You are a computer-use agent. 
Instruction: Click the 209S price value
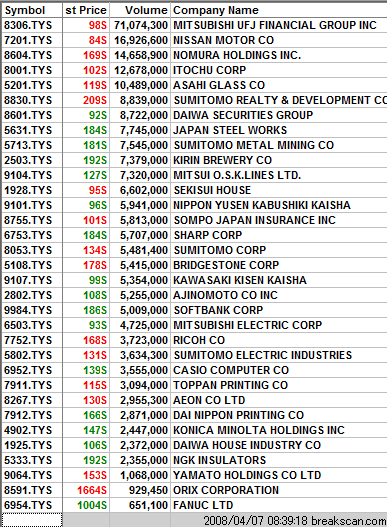coord(95,100)
